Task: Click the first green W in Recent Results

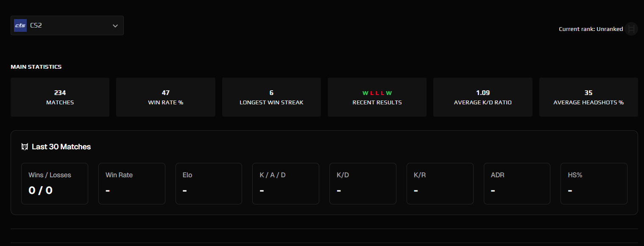Action: pyautogui.click(x=365, y=93)
